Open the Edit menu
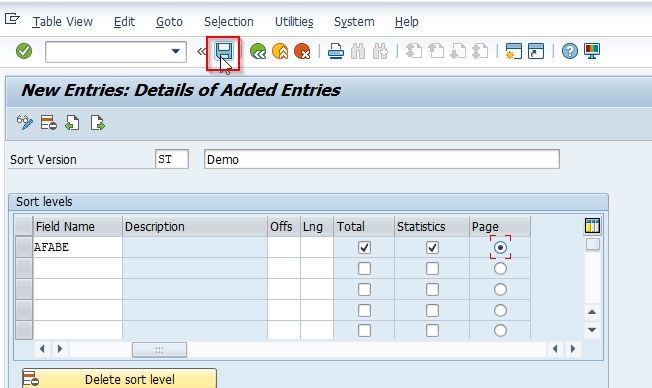 (124, 22)
